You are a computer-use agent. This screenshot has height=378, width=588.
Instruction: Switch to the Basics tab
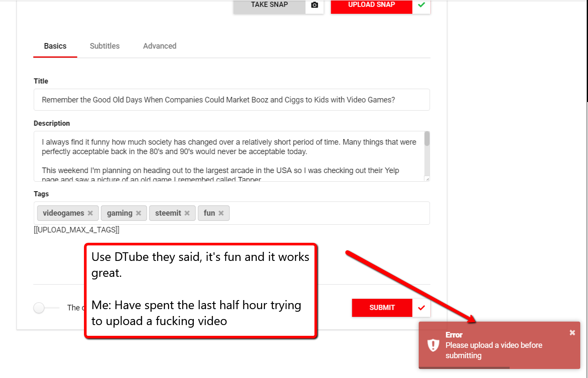(55, 46)
